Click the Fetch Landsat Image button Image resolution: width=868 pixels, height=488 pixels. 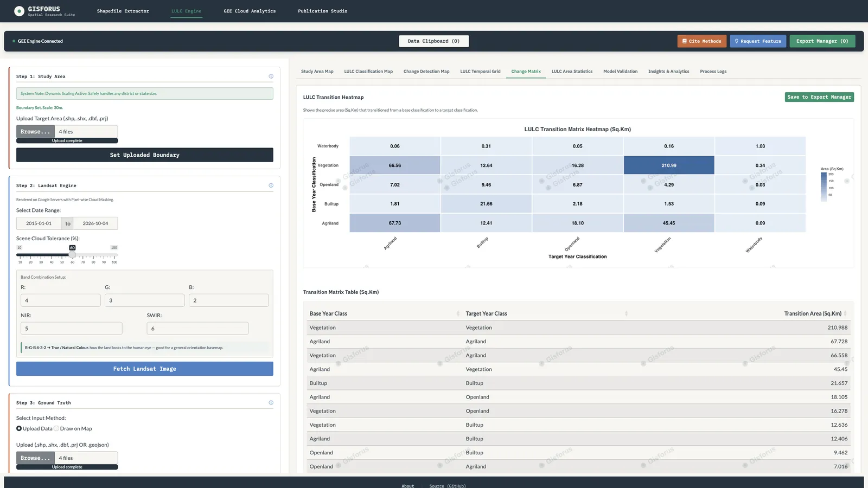pyautogui.click(x=145, y=369)
